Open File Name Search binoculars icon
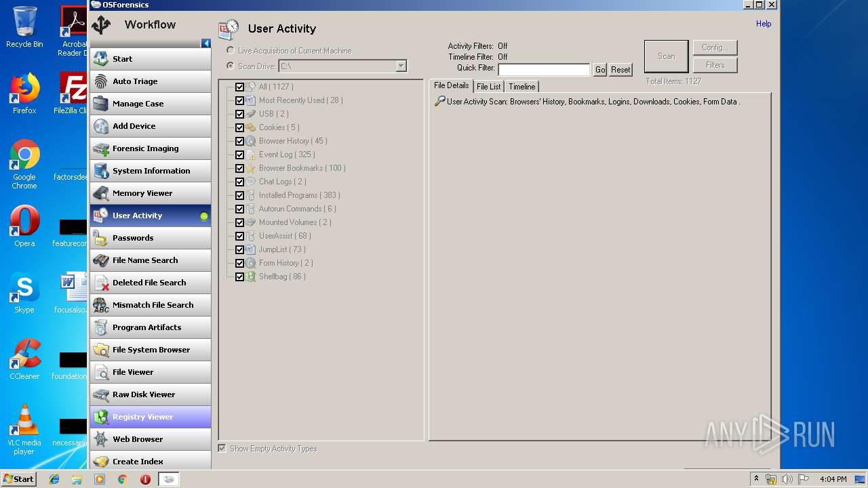Image resolution: width=868 pixels, height=488 pixels. click(x=101, y=260)
